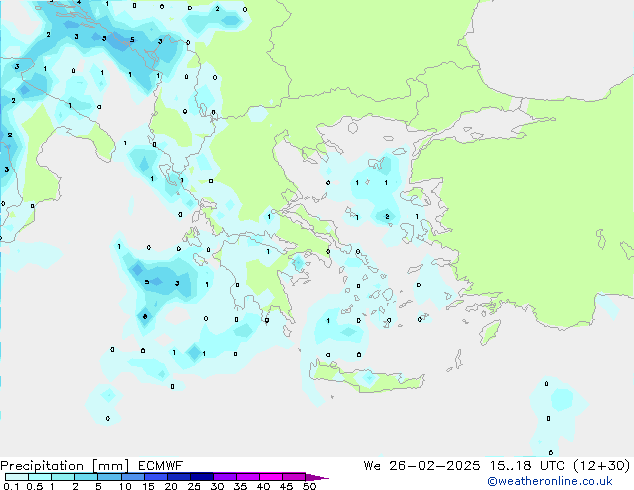The width and height of the screenshot is (634, 490).
Task: Click the ECMWF model label
Action: click(153, 465)
